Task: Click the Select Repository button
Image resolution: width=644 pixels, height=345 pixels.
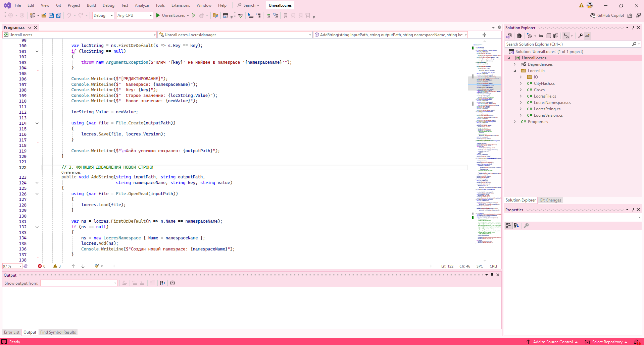Action: (x=607, y=342)
